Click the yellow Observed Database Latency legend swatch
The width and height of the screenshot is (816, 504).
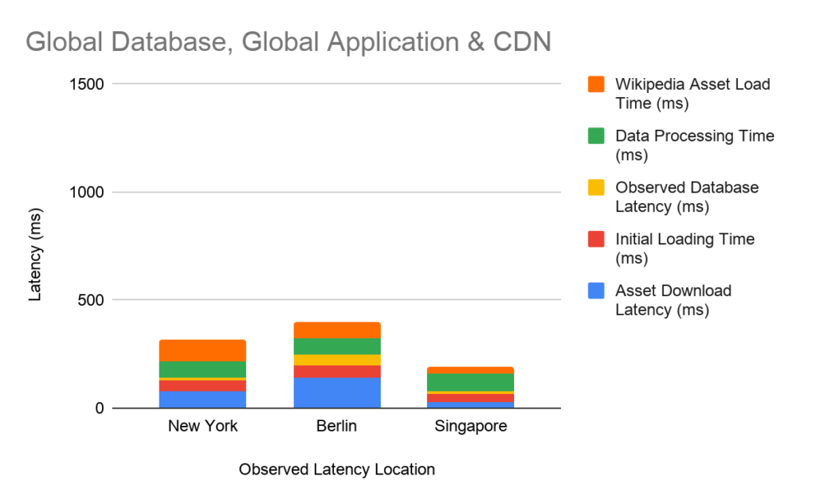(x=596, y=187)
